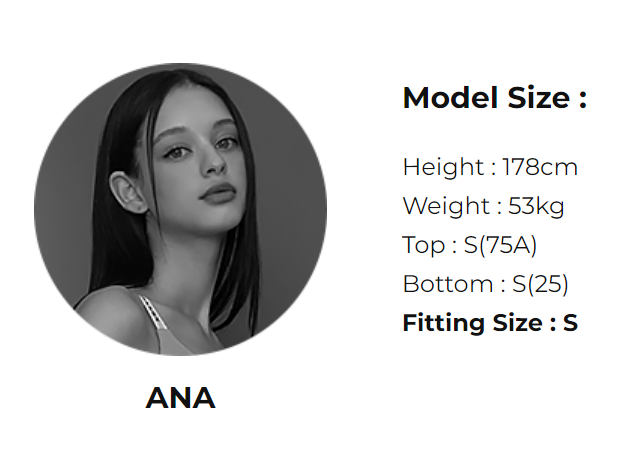Image resolution: width=642 pixels, height=456 pixels.
Task: Click the model's lips in the portrait
Action: [x=218, y=192]
